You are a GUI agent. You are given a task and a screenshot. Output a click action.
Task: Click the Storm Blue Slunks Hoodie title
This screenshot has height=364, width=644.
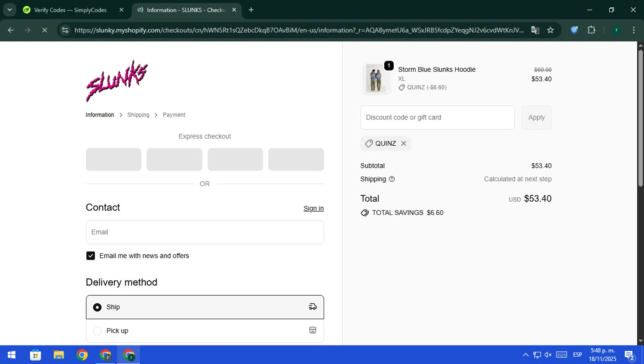tap(437, 70)
